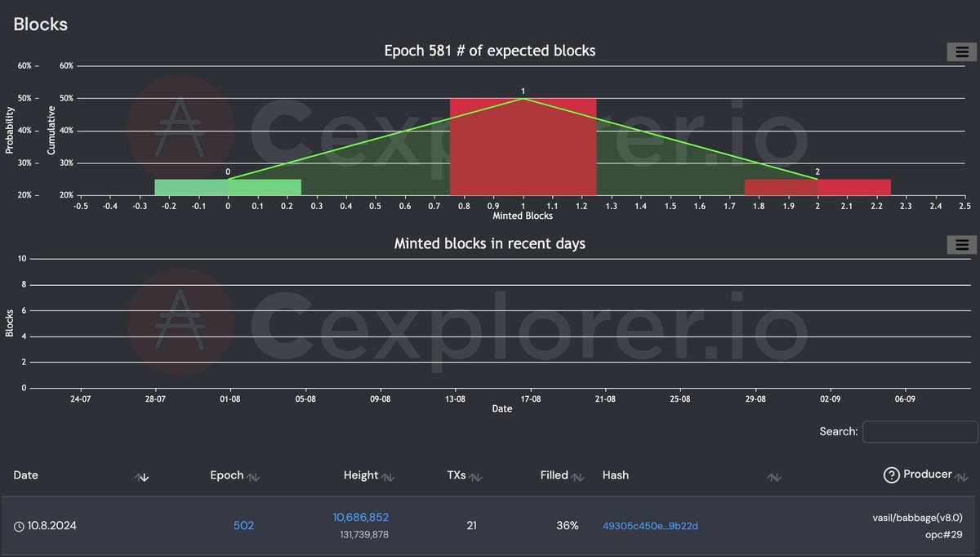Screen dimensions: 980x557
Task: Open the minted blocks chart hamburger menu
Action: [960, 244]
